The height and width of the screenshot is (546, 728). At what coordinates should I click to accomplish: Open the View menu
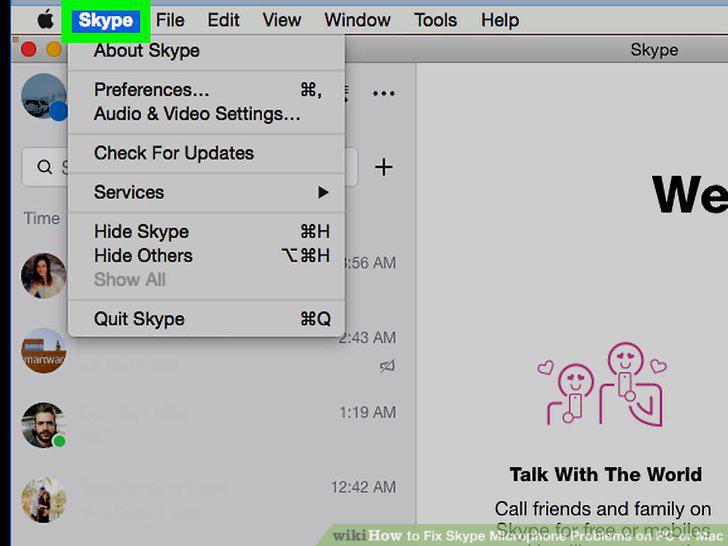coord(281,20)
